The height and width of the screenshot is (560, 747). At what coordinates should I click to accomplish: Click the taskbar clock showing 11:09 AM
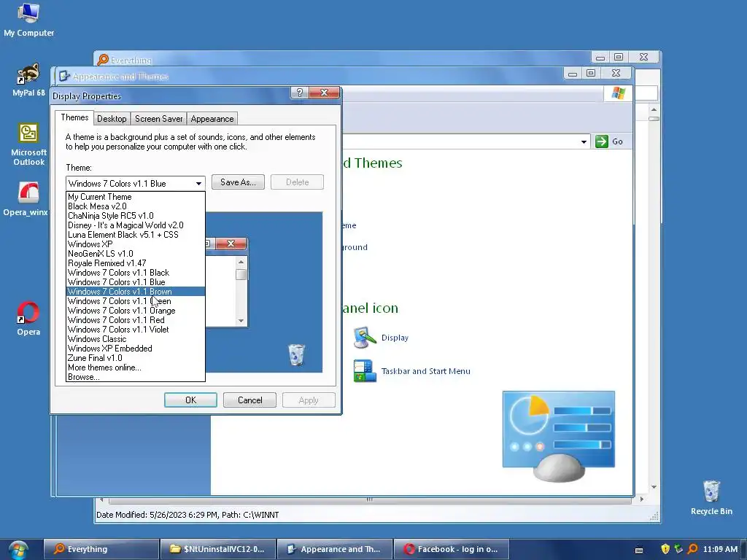coord(720,549)
